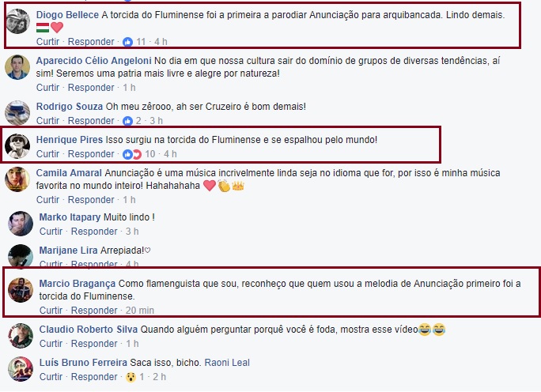Click Responder under Marcio Bragança's comment
Viewport: 541px width, 392px height.
[x=94, y=311]
